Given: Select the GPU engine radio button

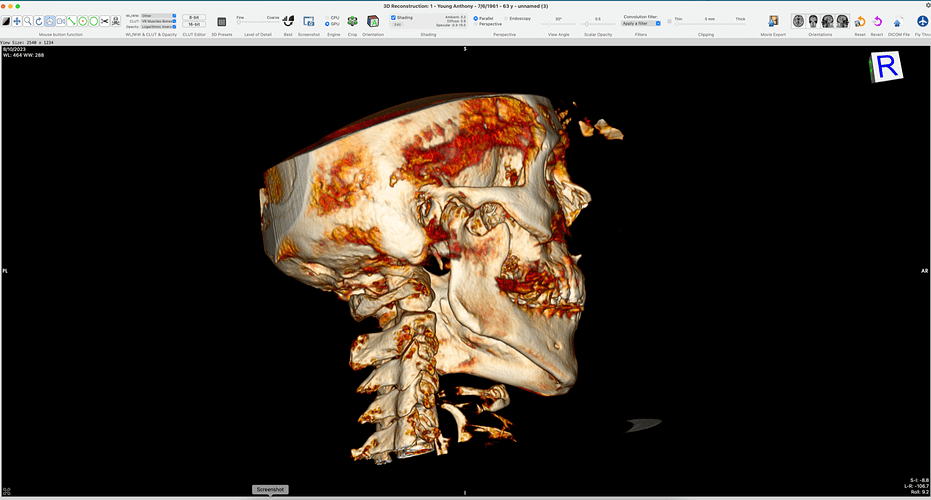Looking at the screenshot, I should point(327,24).
